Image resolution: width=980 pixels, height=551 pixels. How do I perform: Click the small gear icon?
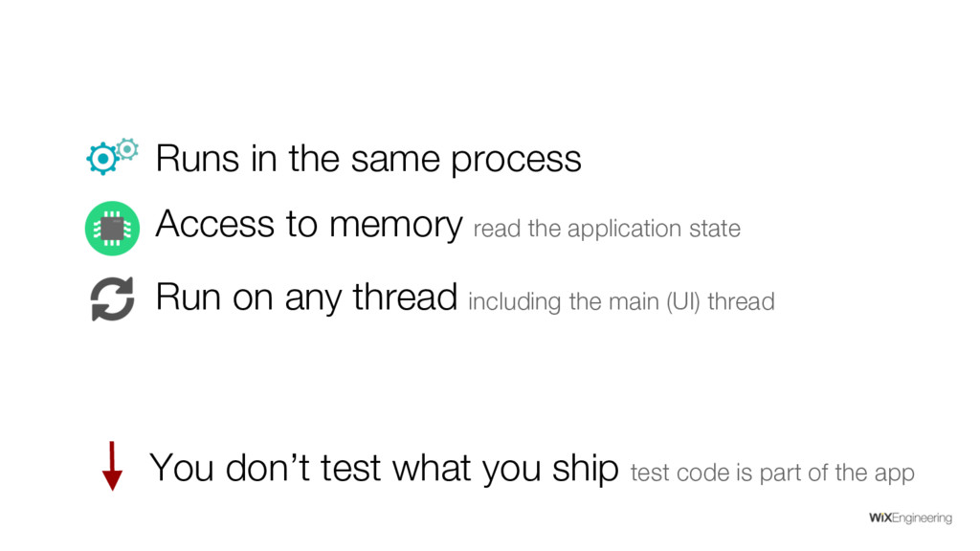point(126,148)
